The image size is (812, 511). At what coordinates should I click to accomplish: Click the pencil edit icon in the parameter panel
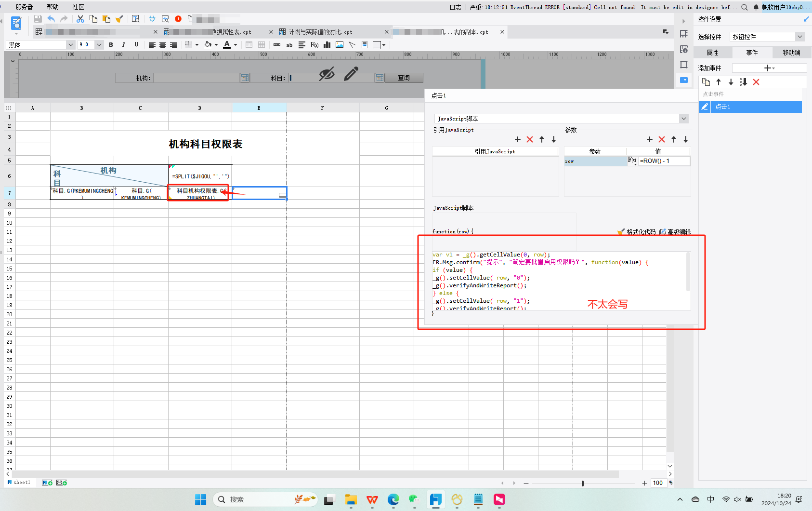click(x=351, y=74)
